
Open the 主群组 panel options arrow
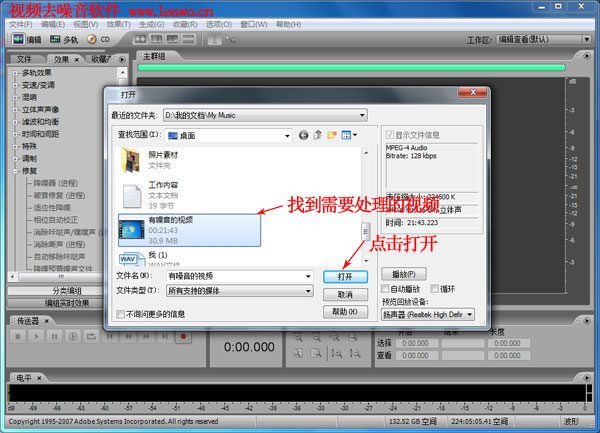pos(587,56)
